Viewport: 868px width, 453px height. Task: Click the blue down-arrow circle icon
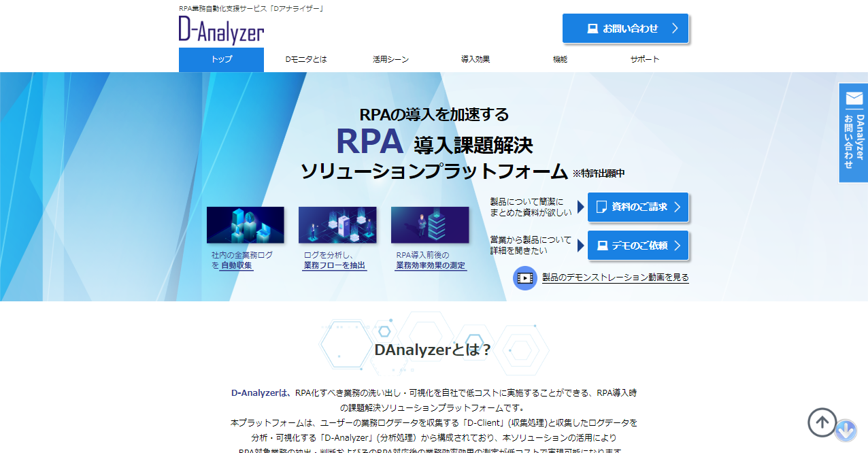click(846, 430)
